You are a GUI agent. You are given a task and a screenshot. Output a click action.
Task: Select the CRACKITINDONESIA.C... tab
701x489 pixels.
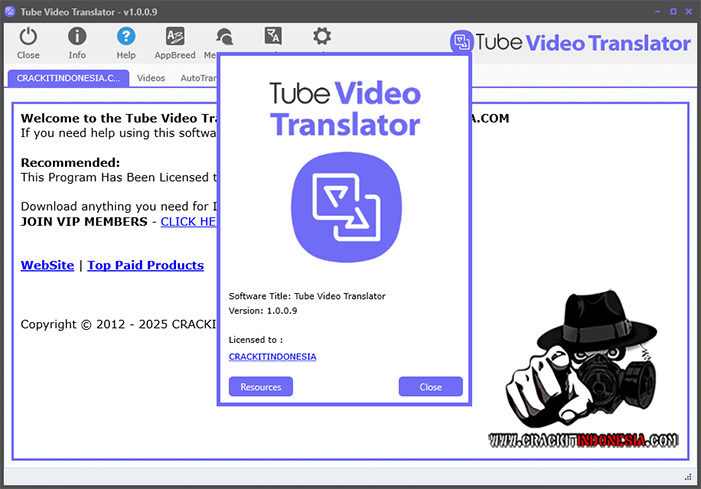67,77
